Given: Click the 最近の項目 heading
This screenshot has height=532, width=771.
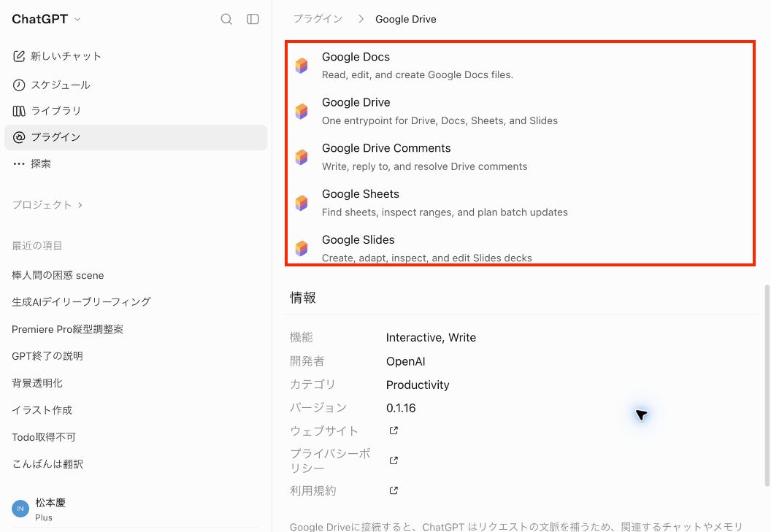Looking at the screenshot, I should pyautogui.click(x=37, y=245).
